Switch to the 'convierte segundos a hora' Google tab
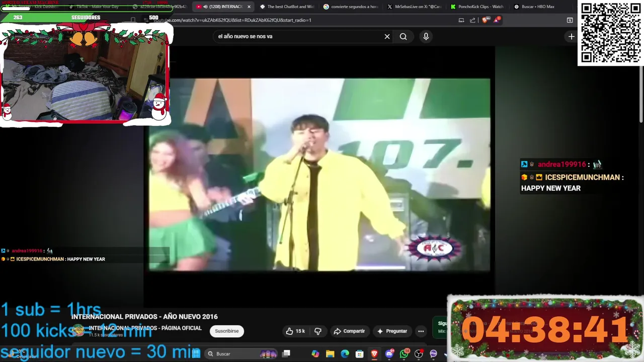This screenshot has height=362, width=644. pos(351,7)
